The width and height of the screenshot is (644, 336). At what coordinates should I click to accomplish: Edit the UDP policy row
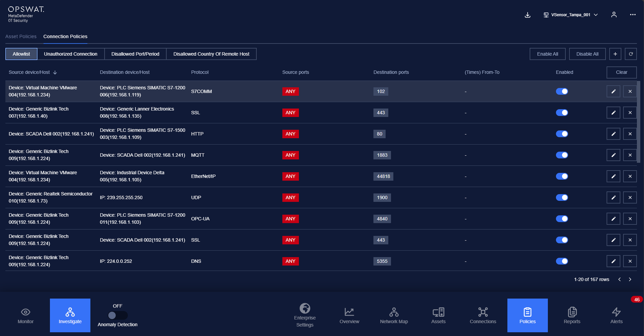[x=613, y=197]
